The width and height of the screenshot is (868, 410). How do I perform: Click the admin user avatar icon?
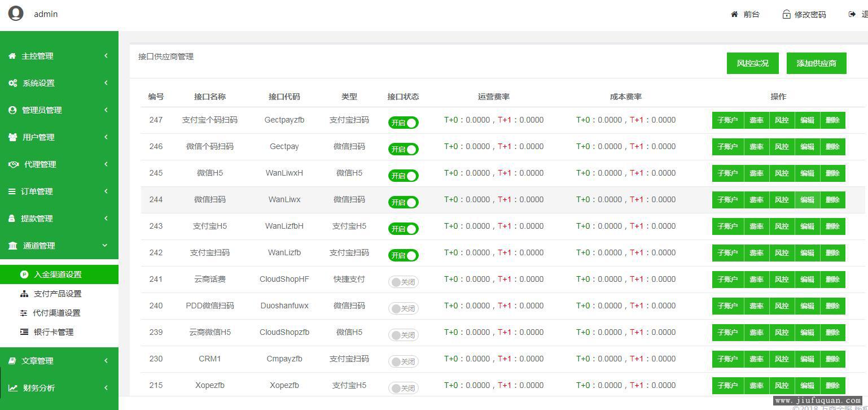tap(16, 13)
